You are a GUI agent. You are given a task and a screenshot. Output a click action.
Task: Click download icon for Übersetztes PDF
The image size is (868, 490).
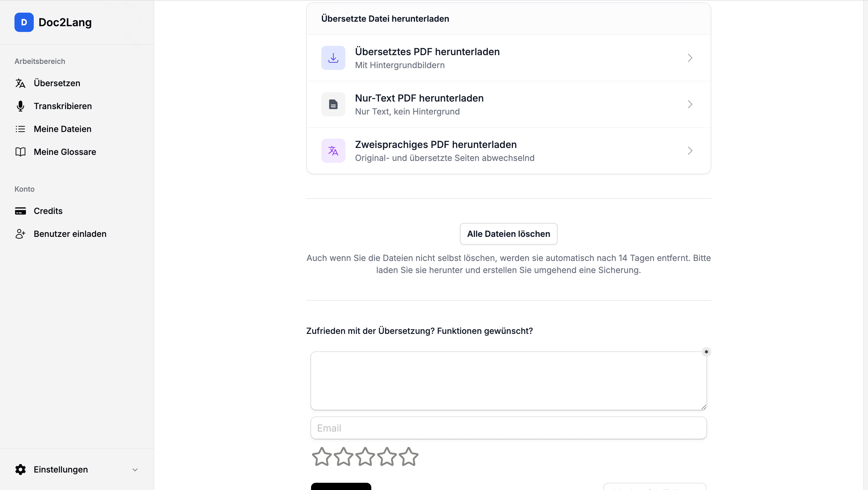pyautogui.click(x=333, y=58)
